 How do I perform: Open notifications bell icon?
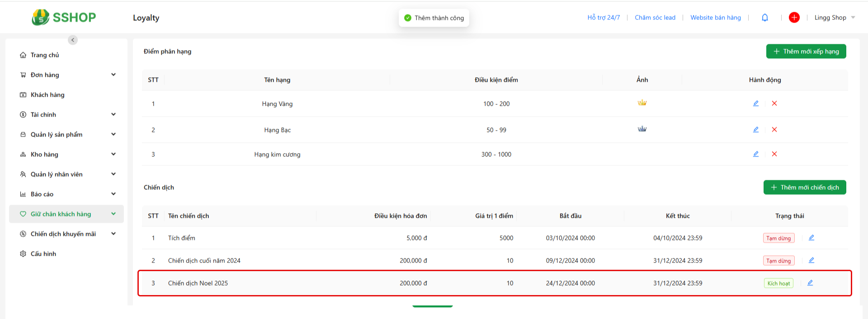click(765, 18)
